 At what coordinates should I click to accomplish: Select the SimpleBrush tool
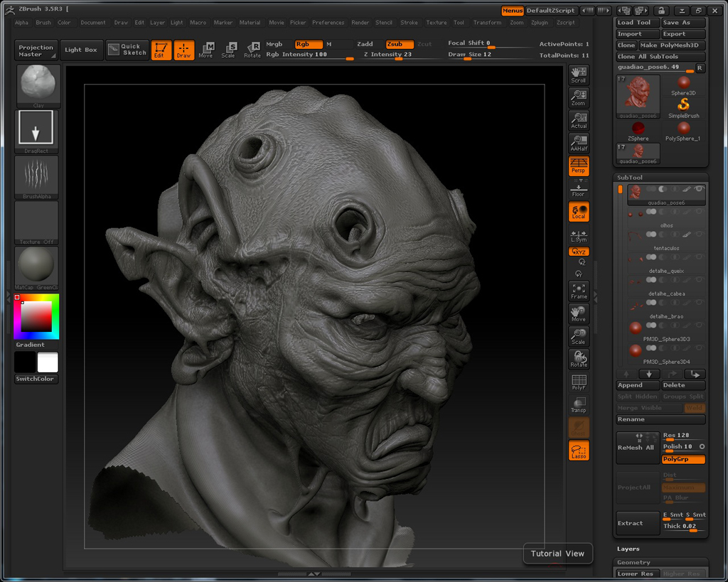click(x=683, y=109)
